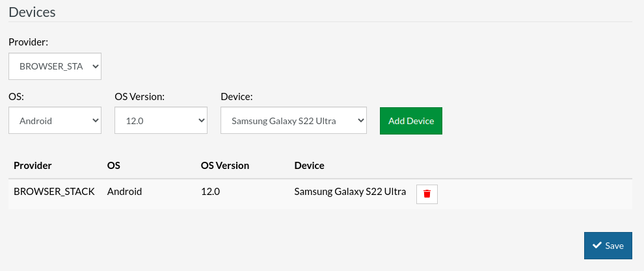Select the BROWSER_STACK cell in the table
The image size is (644, 271).
pyautogui.click(x=54, y=192)
